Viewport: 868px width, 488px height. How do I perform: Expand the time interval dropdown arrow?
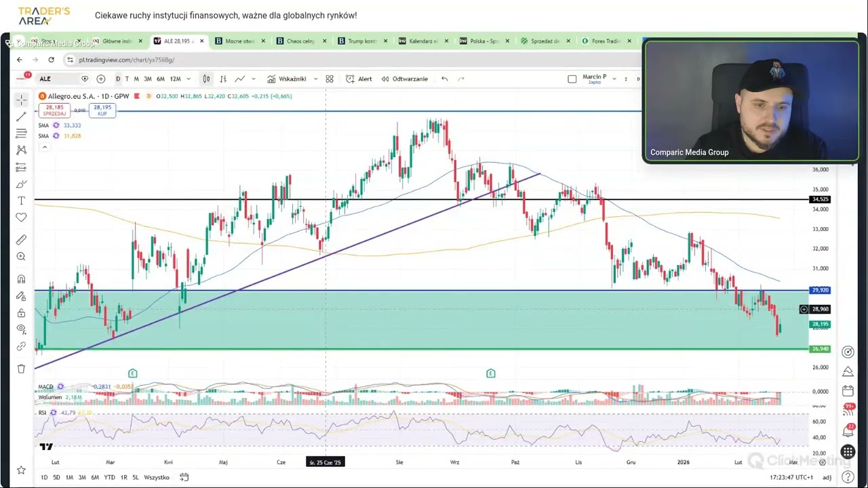[189, 79]
